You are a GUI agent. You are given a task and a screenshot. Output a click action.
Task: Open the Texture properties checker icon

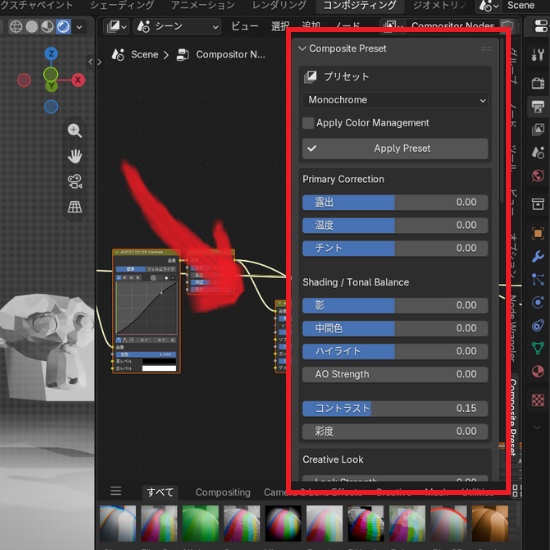(538, 400)
